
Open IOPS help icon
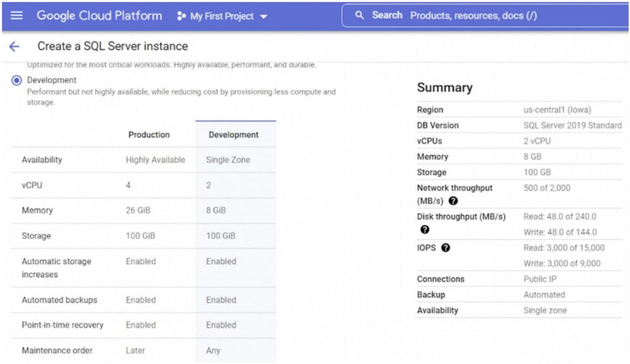(x=446, y=248)
